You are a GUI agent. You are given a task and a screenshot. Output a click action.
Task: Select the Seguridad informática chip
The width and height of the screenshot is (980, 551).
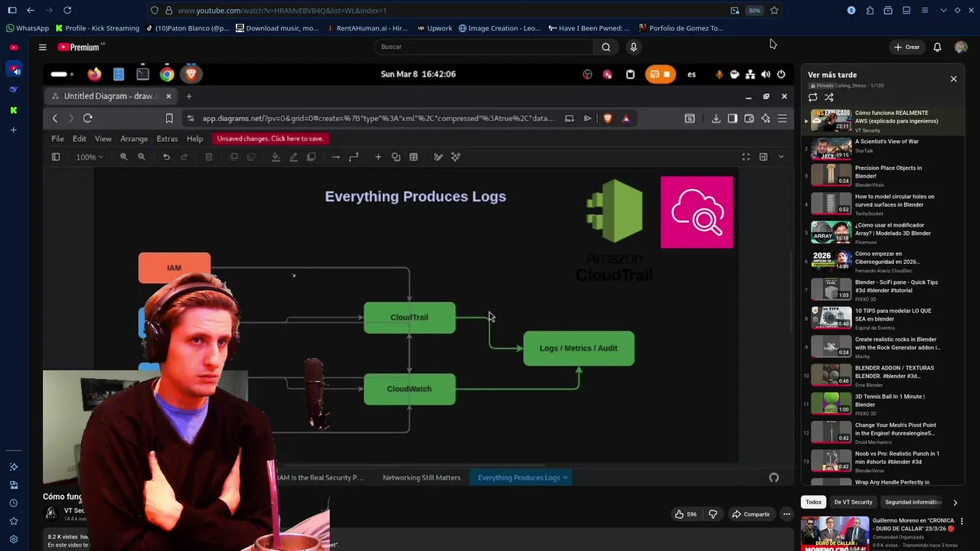tap(913, 502)
